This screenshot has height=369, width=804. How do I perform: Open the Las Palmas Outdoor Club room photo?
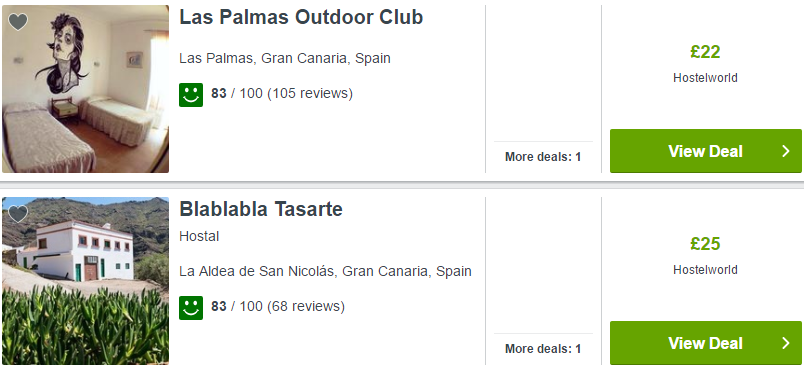pyautogui.click(x=85, y=89)
